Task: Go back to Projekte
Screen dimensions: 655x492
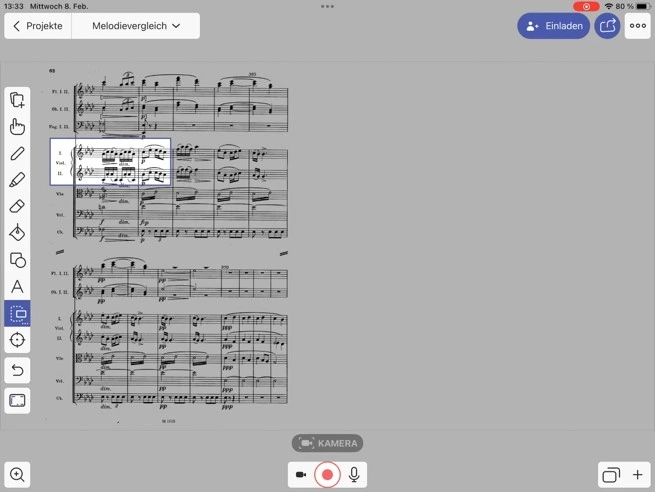Action: coord(38,26)
